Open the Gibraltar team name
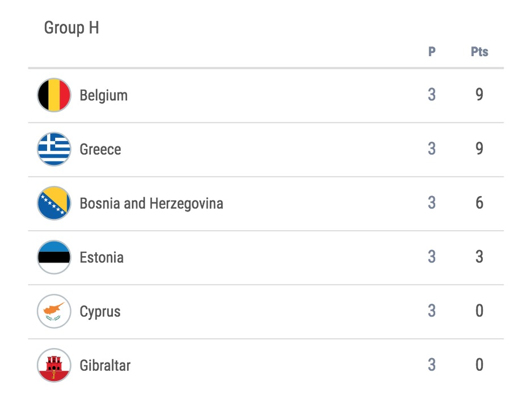 [x=105, y=366]
